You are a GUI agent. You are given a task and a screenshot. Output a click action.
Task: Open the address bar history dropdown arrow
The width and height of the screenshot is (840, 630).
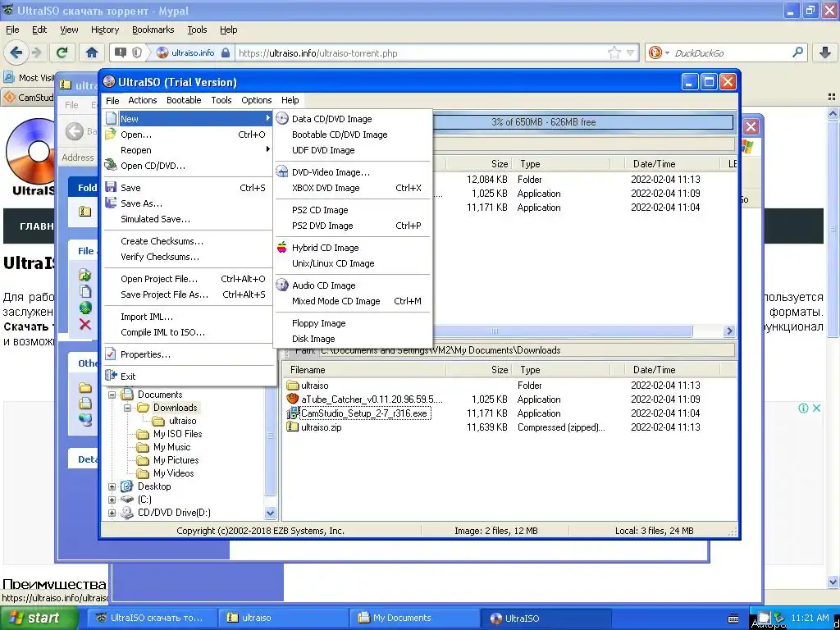click(631, 53)
